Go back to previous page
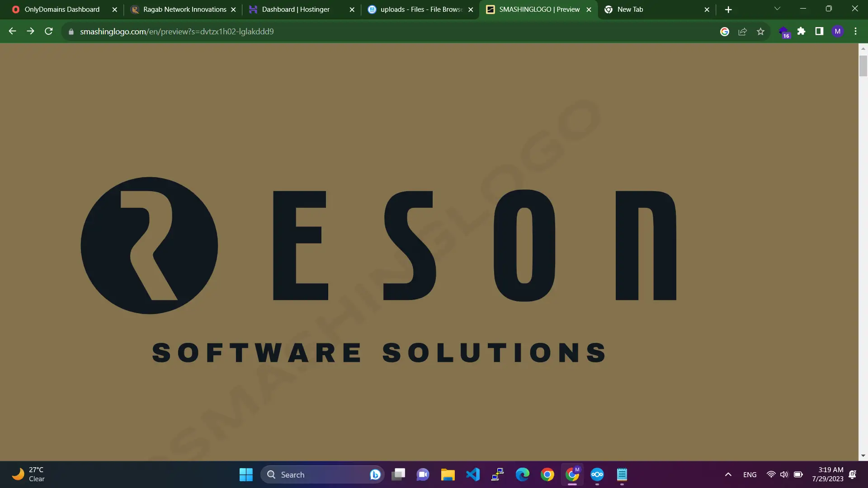868x488 pixels. (13, 31)
